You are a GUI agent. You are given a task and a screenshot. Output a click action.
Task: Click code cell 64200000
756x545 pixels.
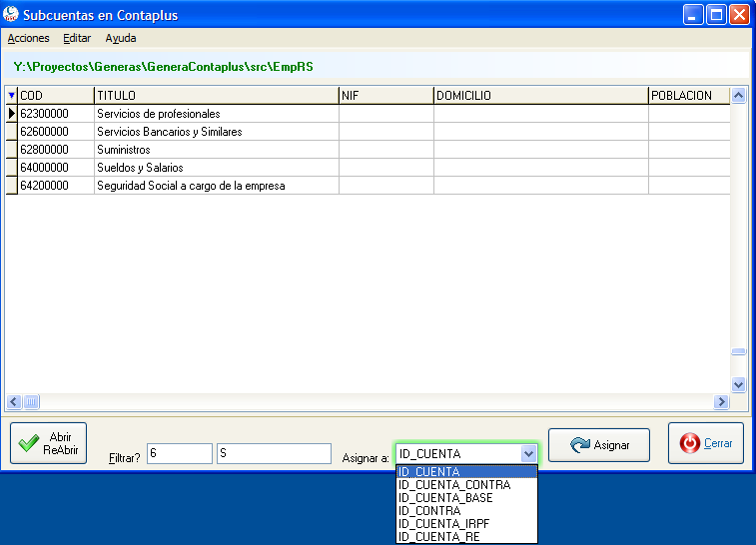click(56, 186)
